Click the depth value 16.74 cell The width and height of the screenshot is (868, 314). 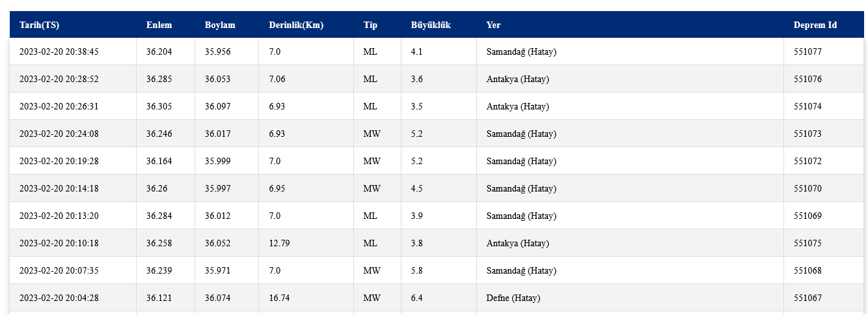tap(279, 298)
